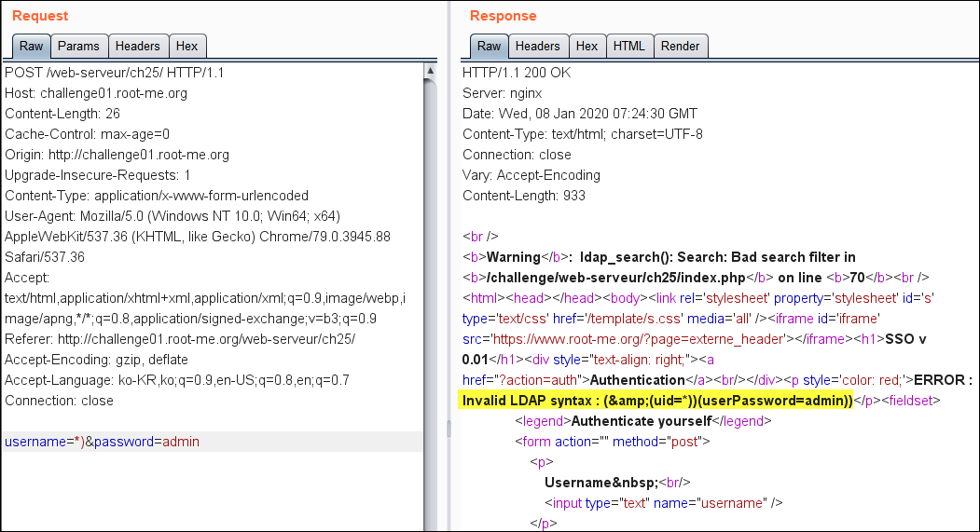Click the Date: Wed, 08 Jan 2020 line
The width and height of the screenshot is (980, 532).
coord(580,114)
